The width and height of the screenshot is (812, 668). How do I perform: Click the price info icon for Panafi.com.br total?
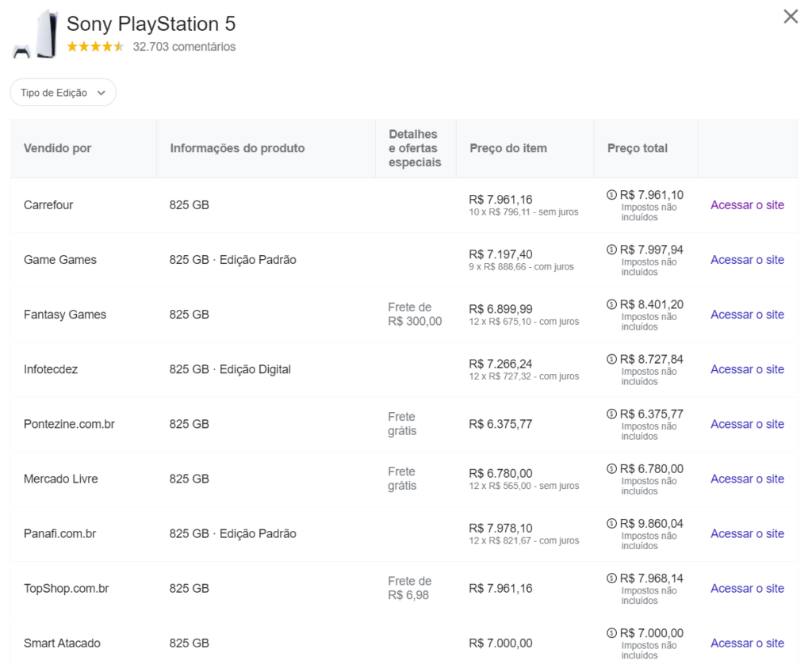point(611,523)
